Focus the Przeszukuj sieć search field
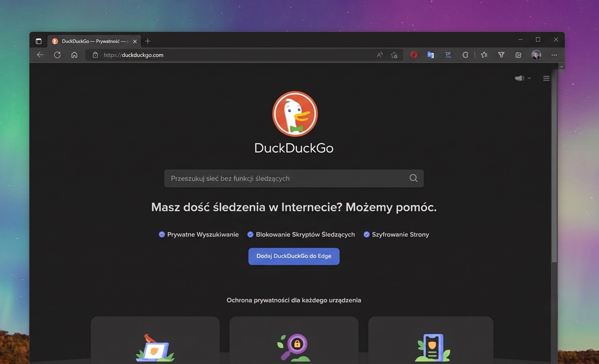 (x=294, y=178)
